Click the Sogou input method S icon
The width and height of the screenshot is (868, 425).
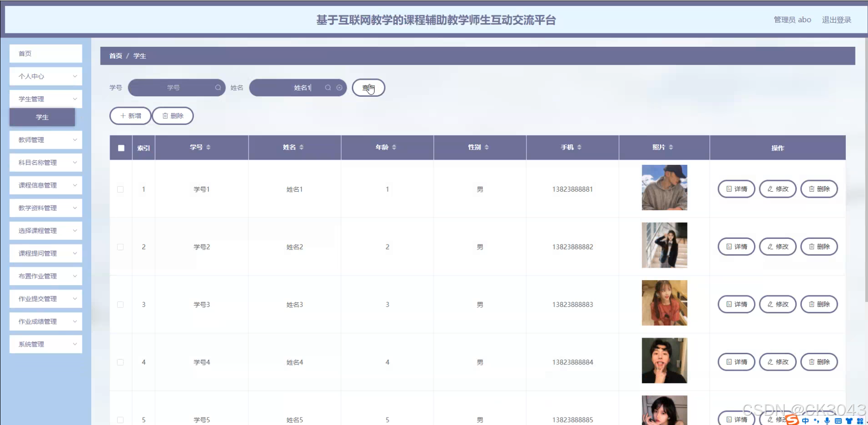tap(792, 420)
